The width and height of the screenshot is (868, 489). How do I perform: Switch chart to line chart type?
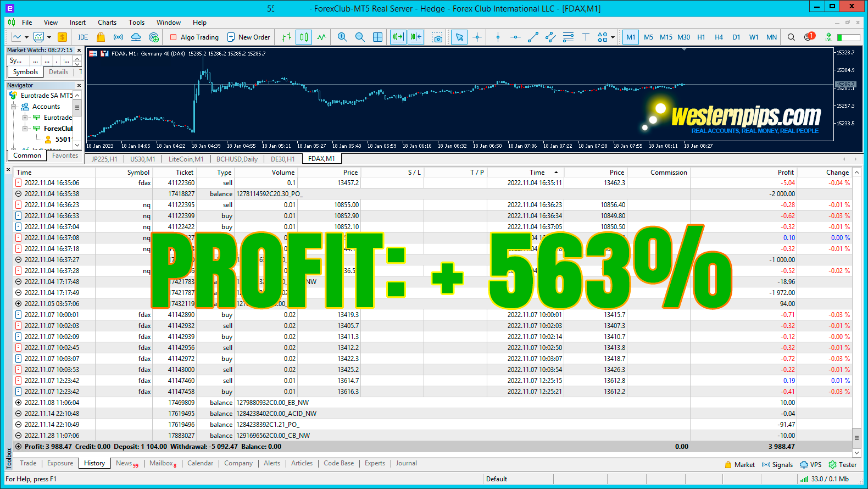(321, 37)
